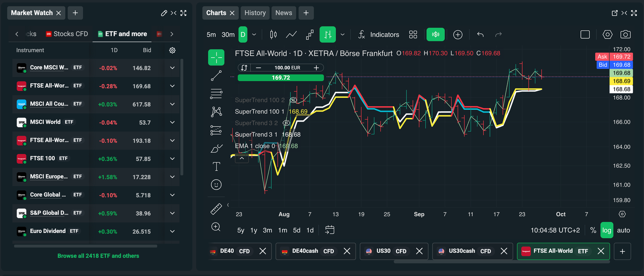
Task: Expand the FTSE 100 row
Action: (172, 159)
